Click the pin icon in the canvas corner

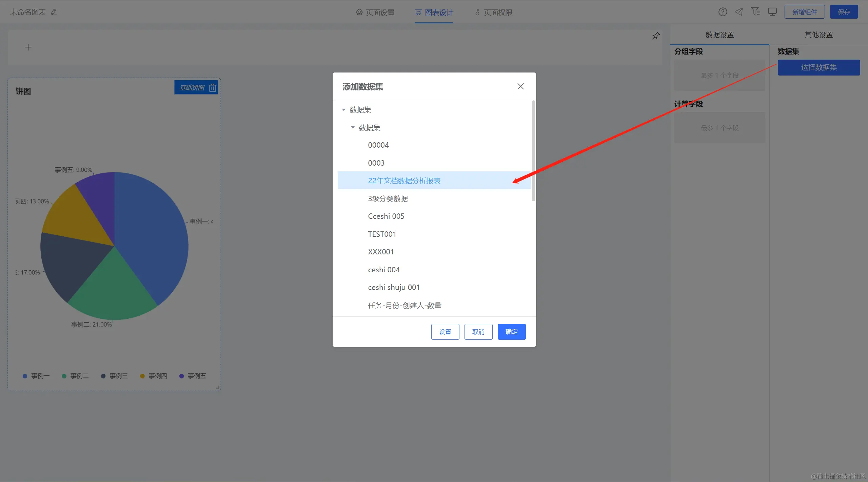656,36
